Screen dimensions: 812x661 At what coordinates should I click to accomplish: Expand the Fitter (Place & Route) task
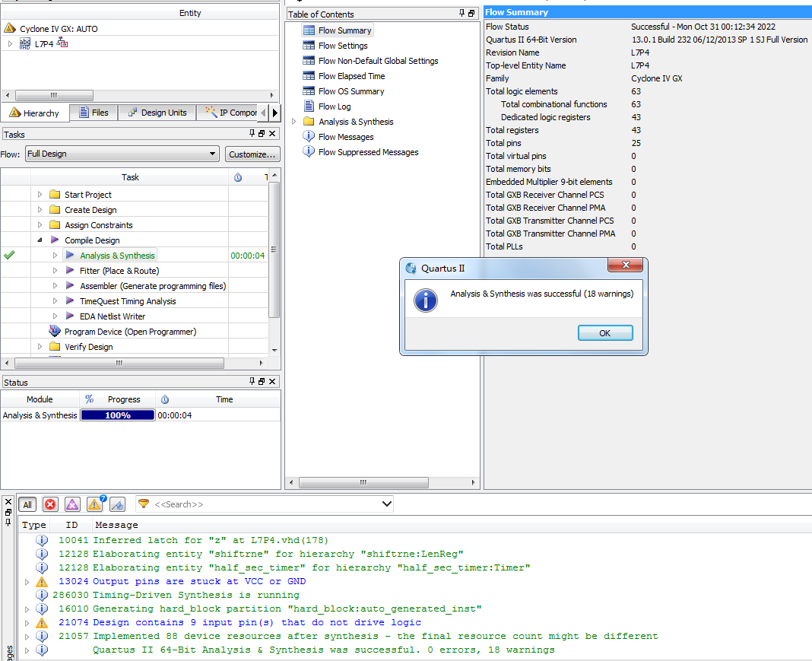[x=55, y=271]
